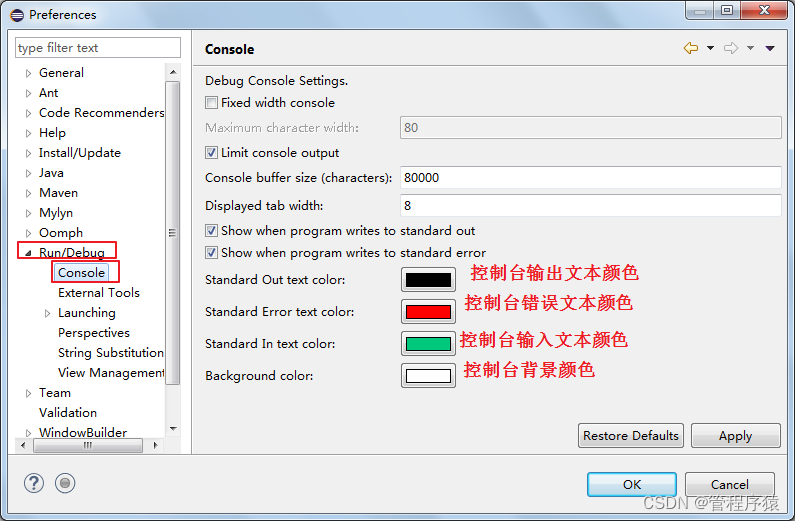
Task: Pick the Standard In text color swatch
Action: pos(428,344)
